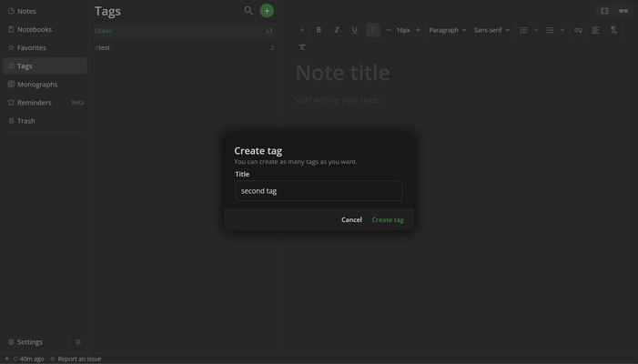Open the Notes section in sidebar
Screen dimensions: 638x364
(x=45, y=11)
